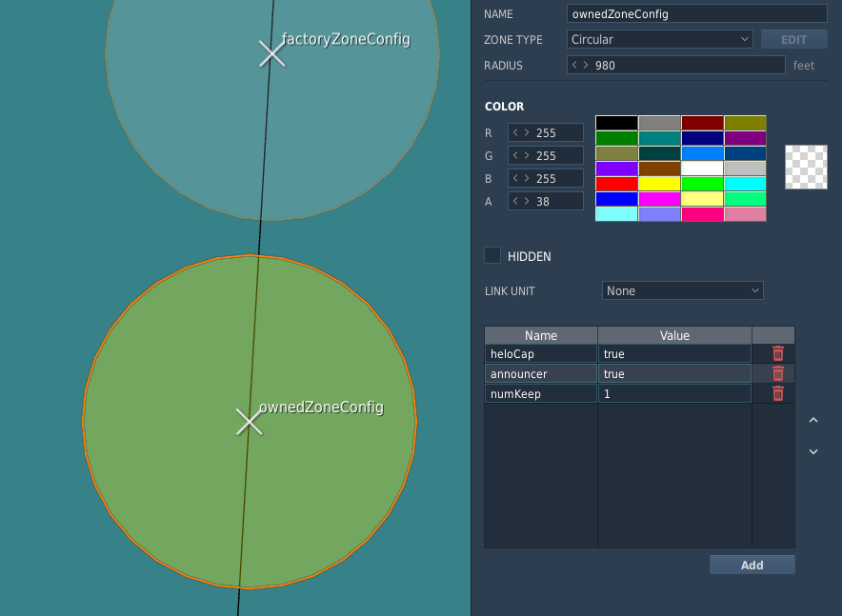Click the heloCap name cell
The width and height of the screenshot is (863, 616).
[x=541, y=353]
